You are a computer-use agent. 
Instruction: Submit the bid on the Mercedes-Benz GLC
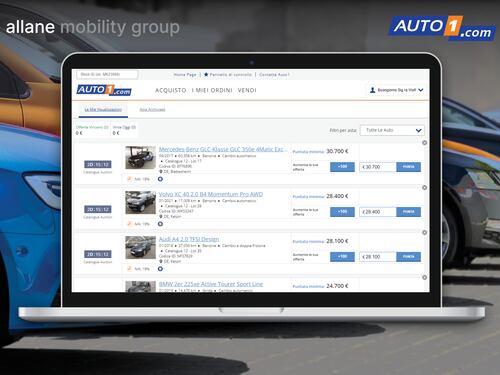pyautogui.click(x=408, y=167)
